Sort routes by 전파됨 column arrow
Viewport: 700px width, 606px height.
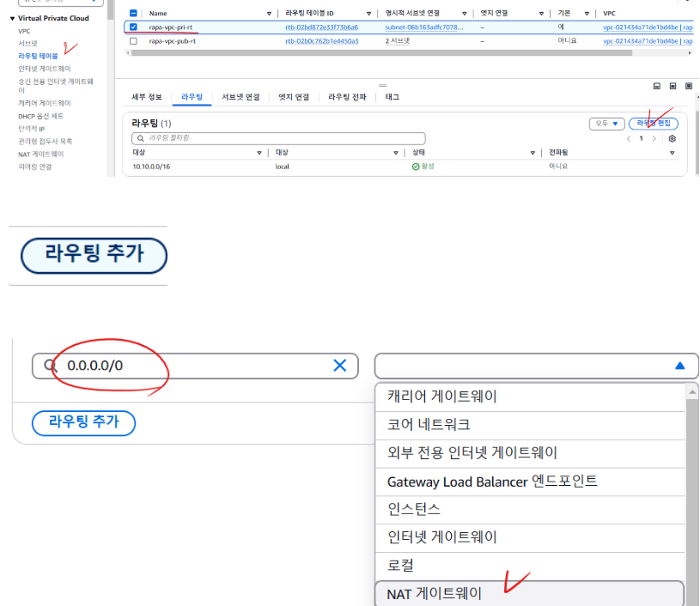(x=672, y=153)
